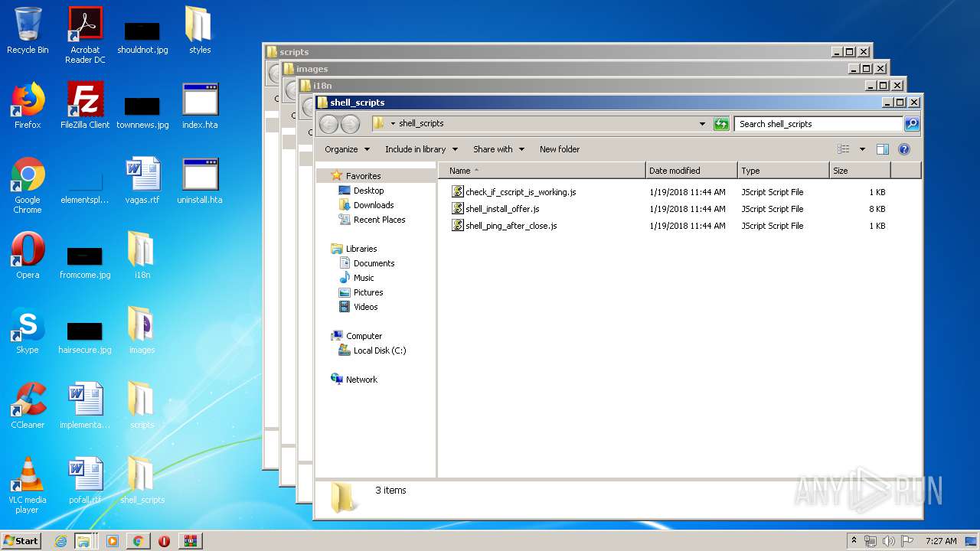Click into the Search shell_scripts field
This screenshot has width=980, height=551.
click(x=818, y=124)
